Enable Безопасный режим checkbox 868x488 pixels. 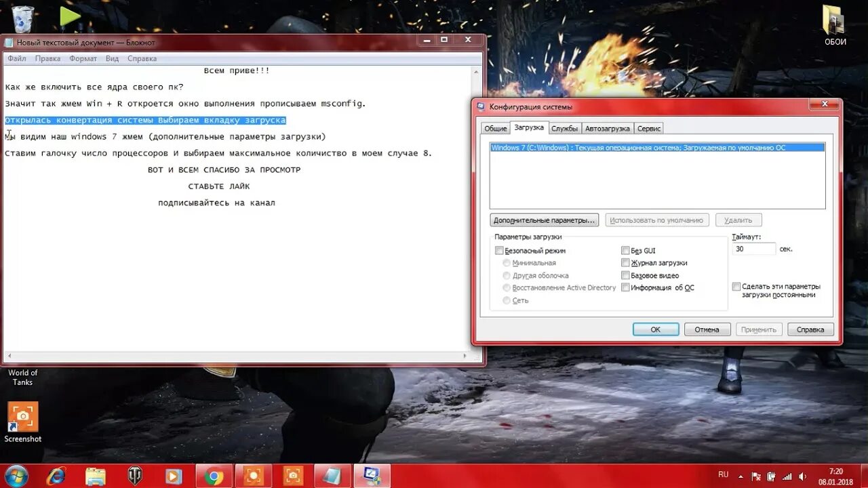tap(499, 251)
